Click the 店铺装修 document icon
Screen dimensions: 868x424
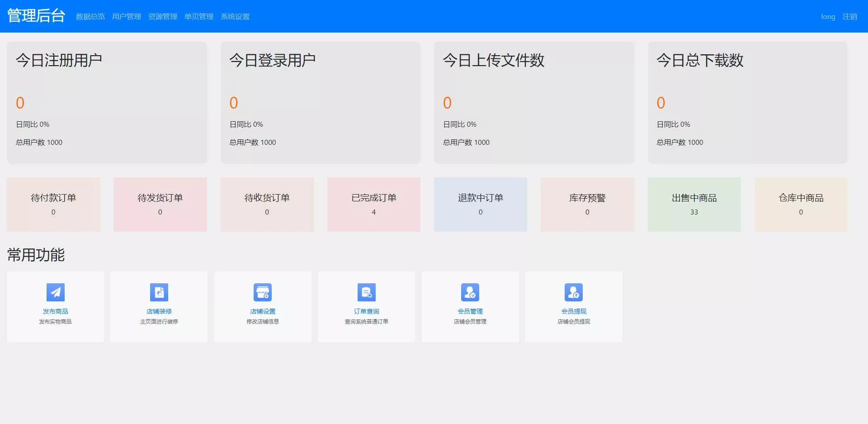(159, 292)
